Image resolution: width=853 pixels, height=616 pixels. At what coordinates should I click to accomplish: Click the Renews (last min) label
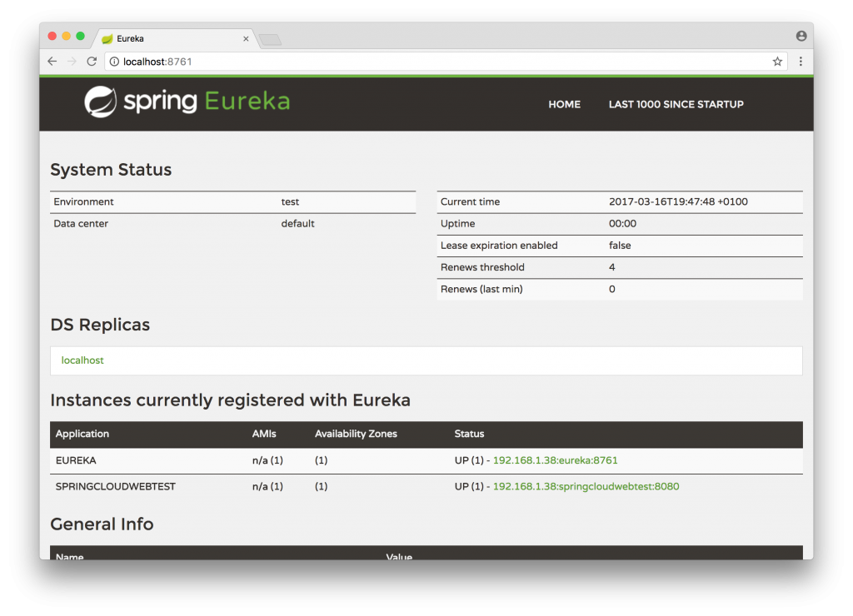(481, 289)
